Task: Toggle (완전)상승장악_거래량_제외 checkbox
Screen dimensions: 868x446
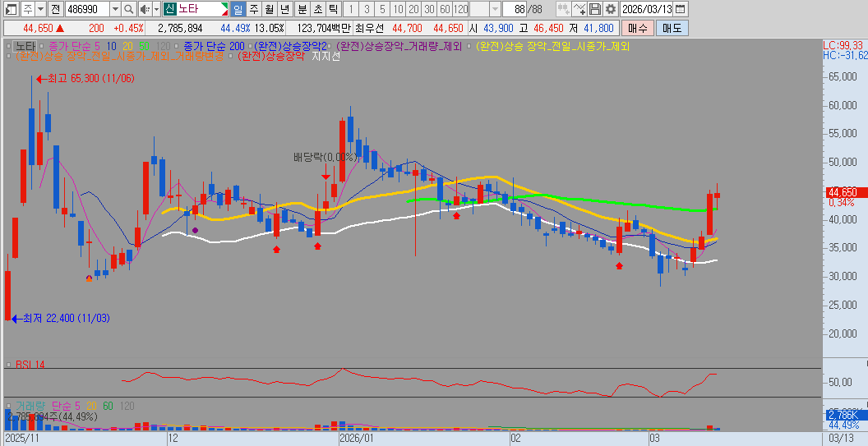Action: [330, 47]
